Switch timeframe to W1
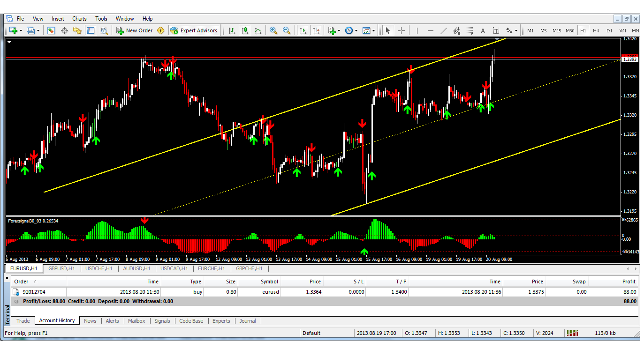This screenshot has width=644, height=341. point(623,30)
